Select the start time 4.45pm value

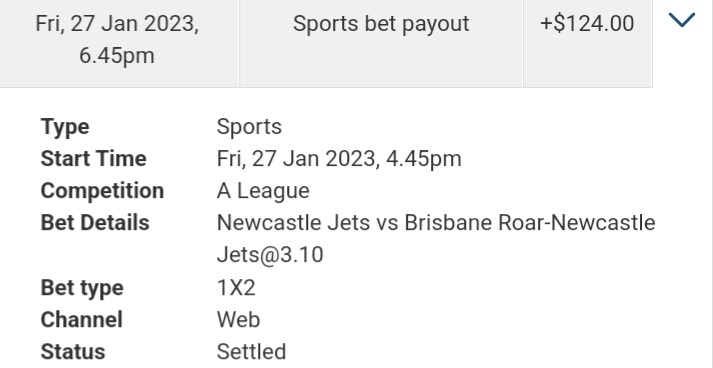(339, 159)
